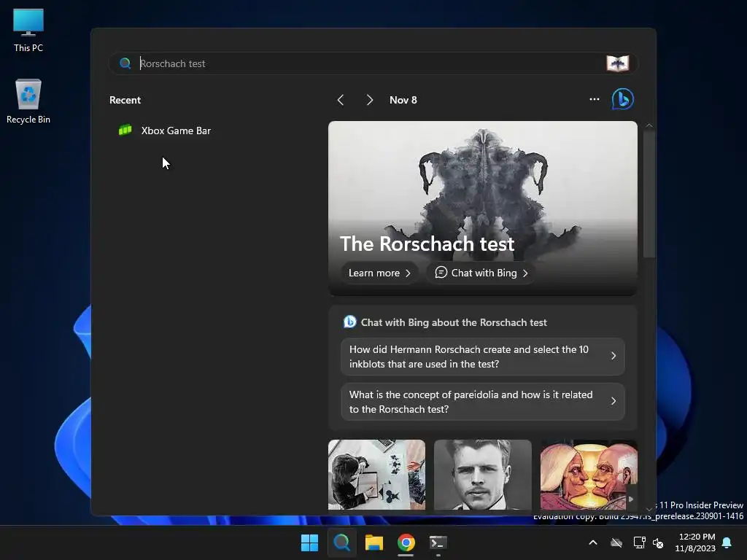Open Google Chrome from the taskbar

pyautogui.click(x=406, y=542)
